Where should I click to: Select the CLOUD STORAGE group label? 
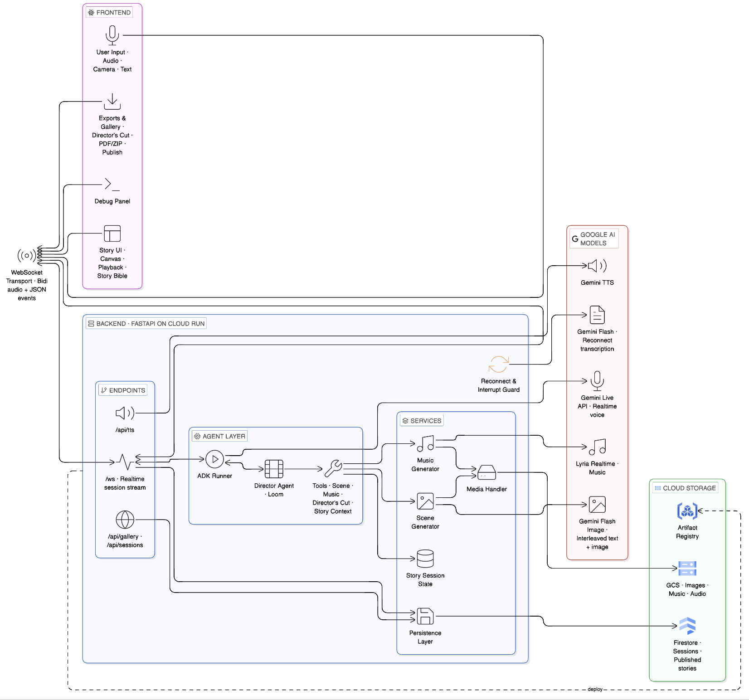coord(685,488)
